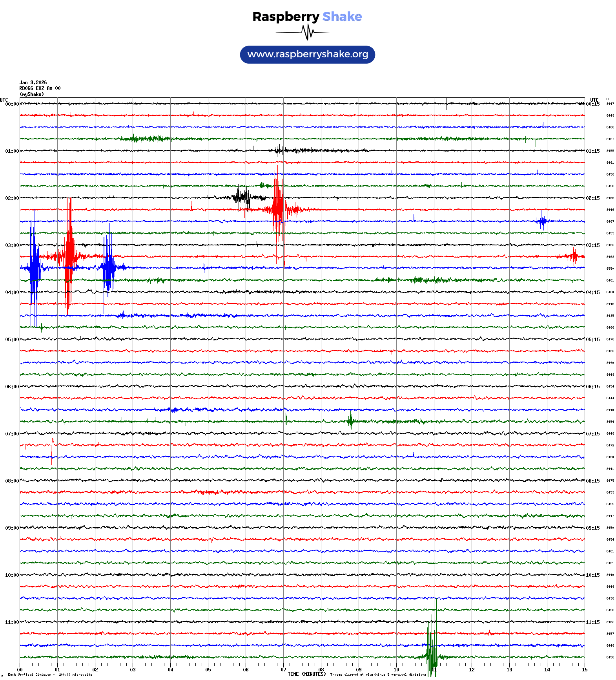
Task: Click the Traces clipped note at bottom
Action: point(378,675)
